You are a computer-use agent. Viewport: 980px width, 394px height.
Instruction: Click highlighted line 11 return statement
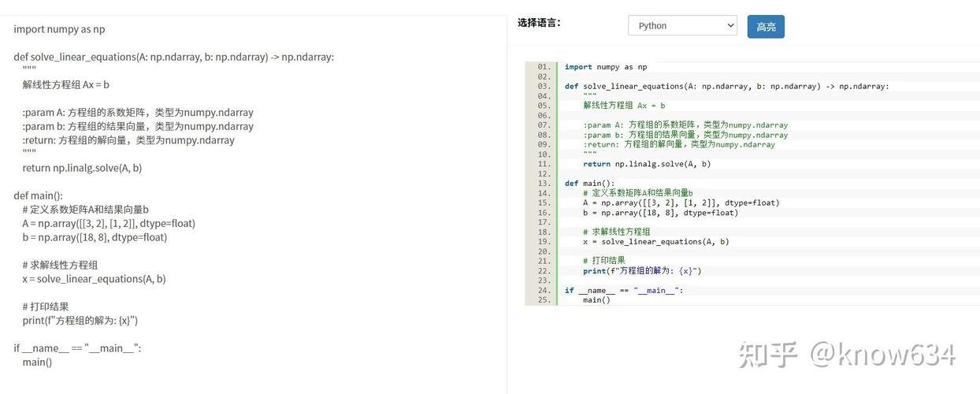pos(647,164)
